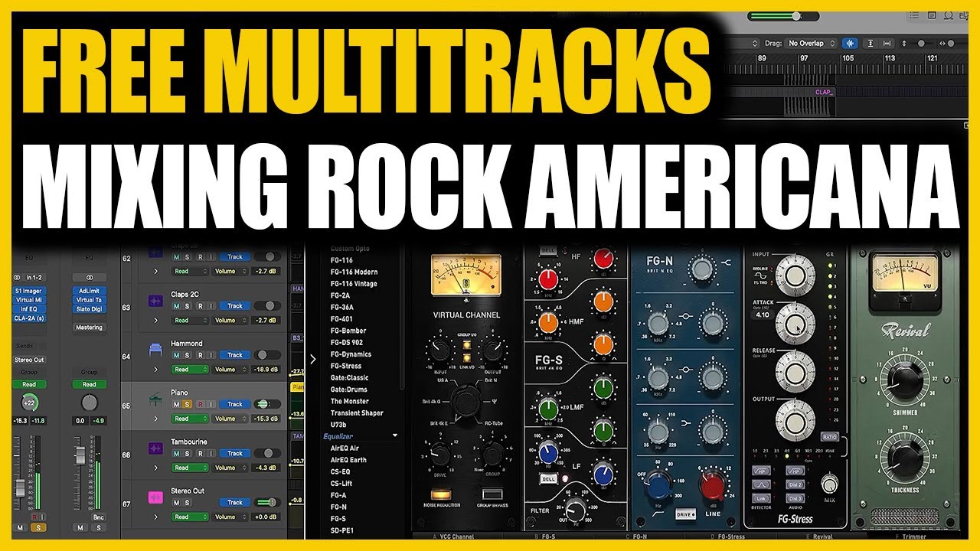Select FG-Bomber in the plugin list
The image size is (980, 551).
[x=349, y=331]
